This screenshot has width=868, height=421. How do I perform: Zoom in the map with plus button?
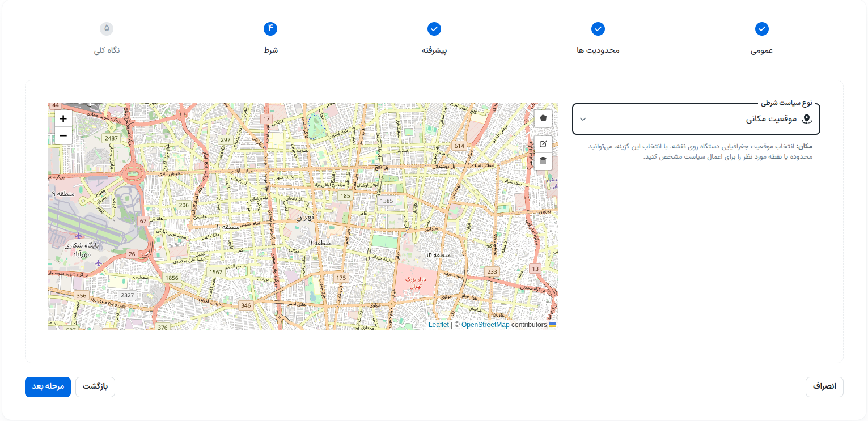coord(63,118)
